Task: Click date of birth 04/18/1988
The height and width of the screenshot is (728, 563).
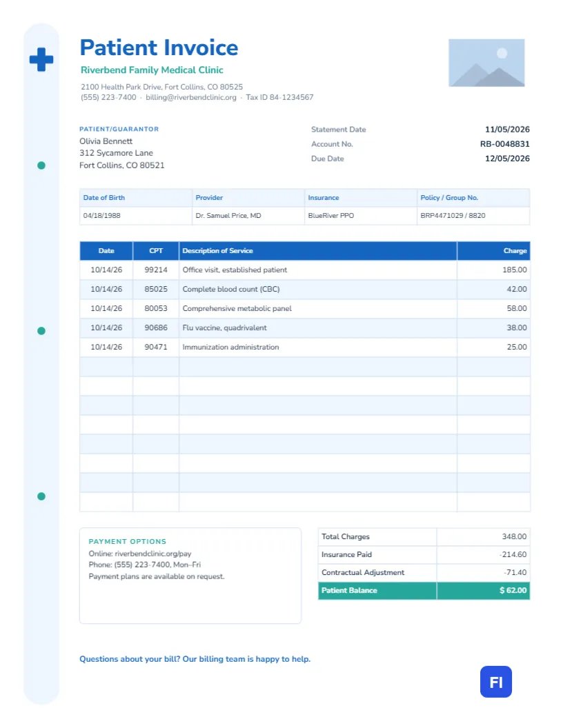Action: 101,215
